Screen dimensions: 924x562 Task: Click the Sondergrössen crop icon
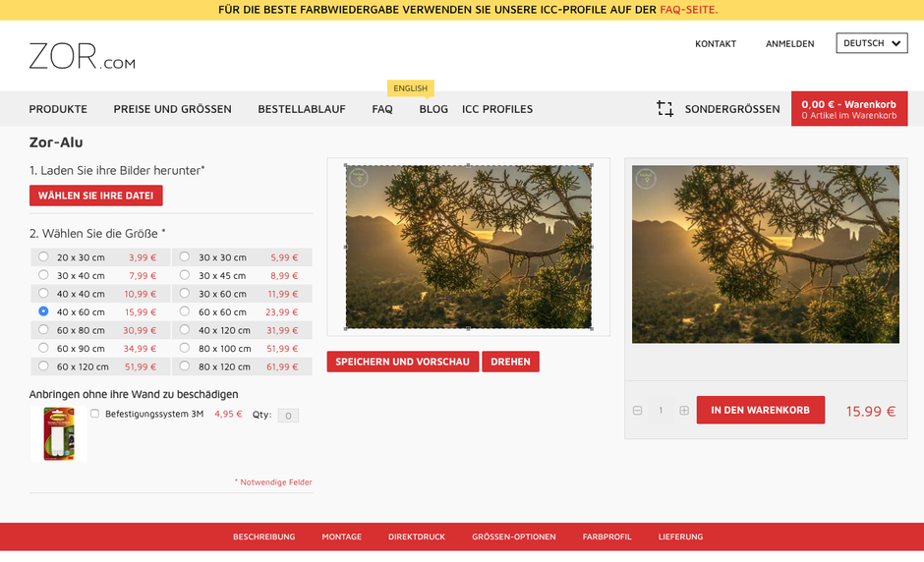click(664, 108)
